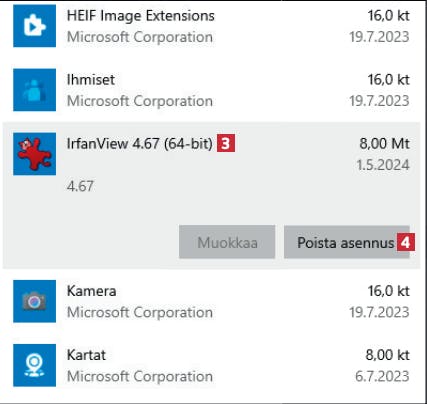Click the red number 4 marker badge
427x404 pixels.
(x=406, y=242)
